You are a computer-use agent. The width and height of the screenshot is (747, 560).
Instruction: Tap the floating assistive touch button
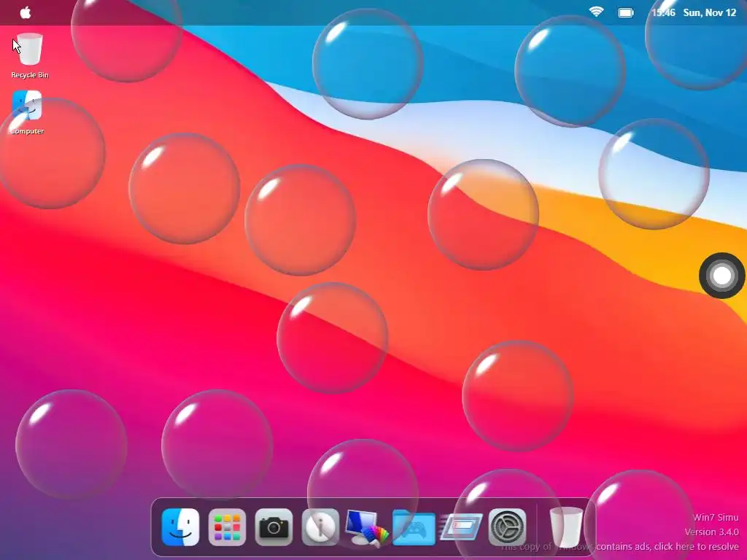[721, 276]
